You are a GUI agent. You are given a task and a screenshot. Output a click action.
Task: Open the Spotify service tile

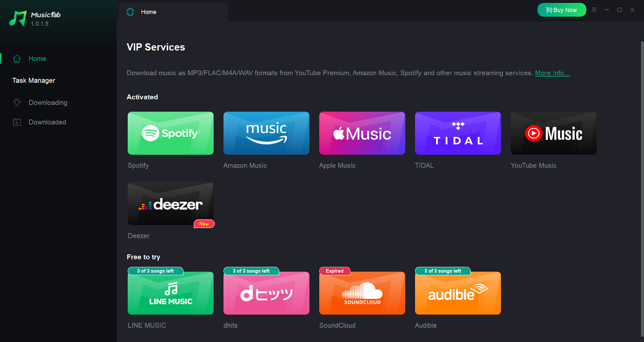171,133
